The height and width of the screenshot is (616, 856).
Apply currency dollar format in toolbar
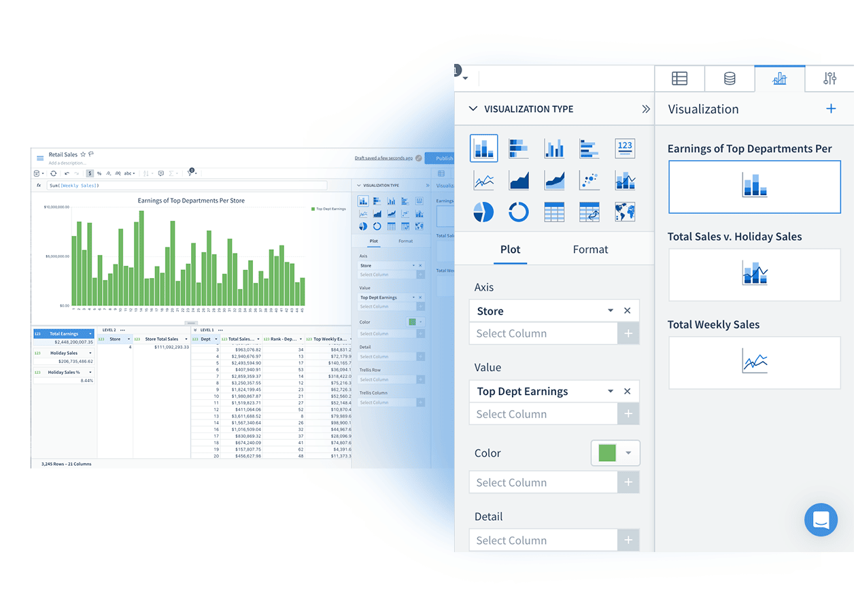pos(90,173)
